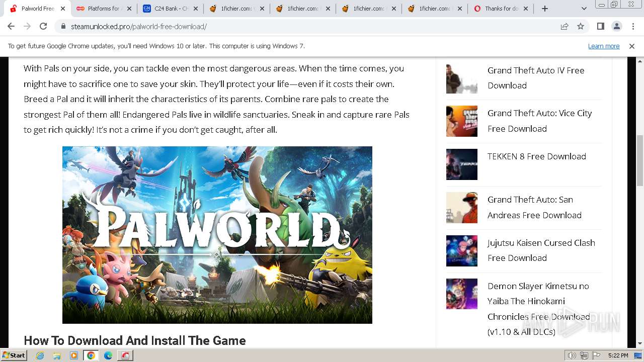Click scrollbar down arrow

pos(640,344)
